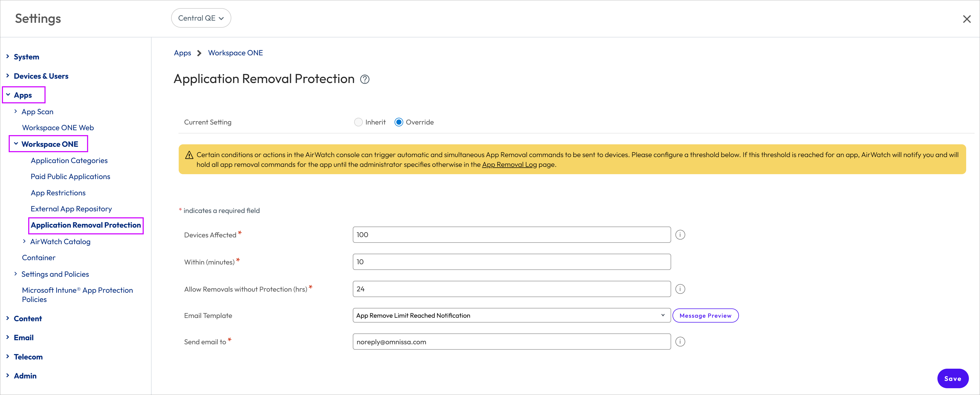Expand the System section
Viewport: 980px width, 395px height.
point(8,56)
